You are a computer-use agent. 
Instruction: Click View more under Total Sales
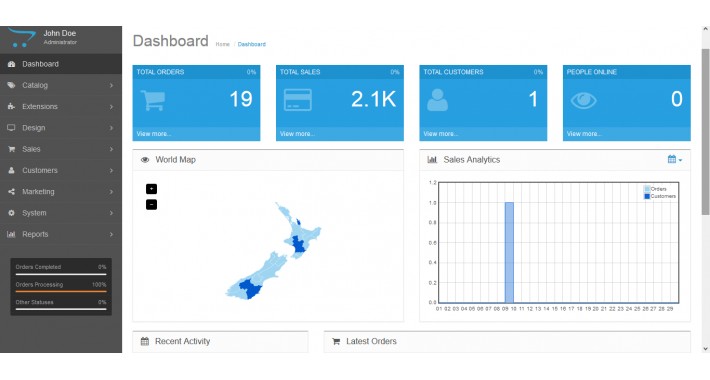pos(297,134)
